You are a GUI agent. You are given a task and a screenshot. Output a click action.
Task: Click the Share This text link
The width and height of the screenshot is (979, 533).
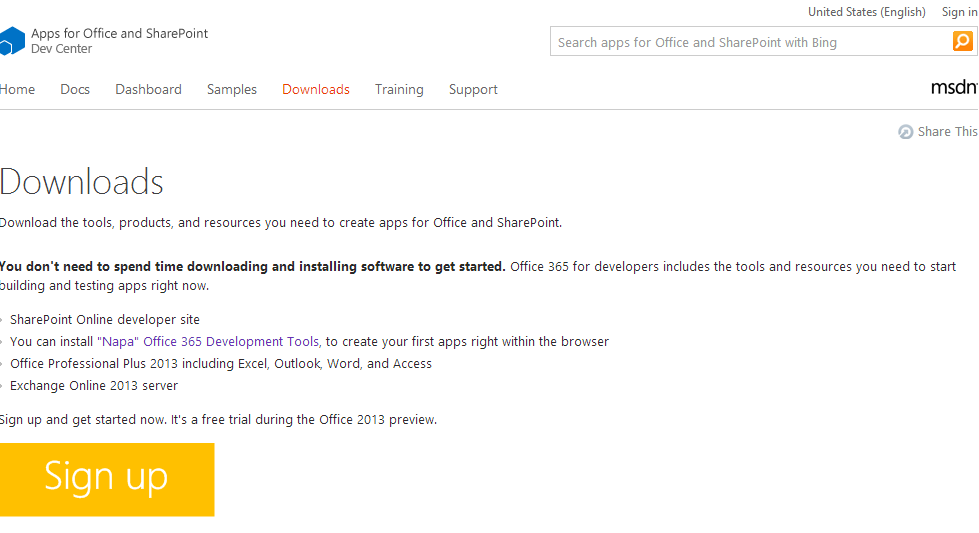(x=947, y=132)
